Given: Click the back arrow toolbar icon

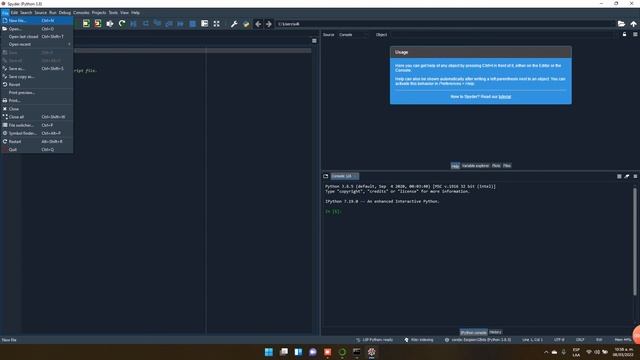Looking at the screenshot, I should coord(258,24).
